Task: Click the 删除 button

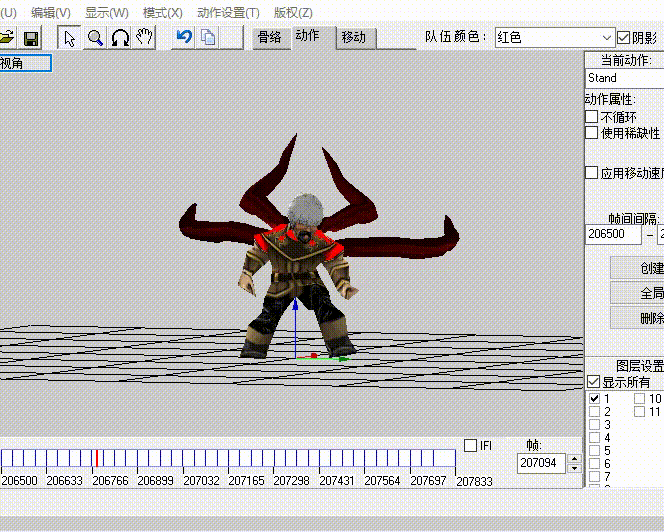Action: (x=637, y=318)
